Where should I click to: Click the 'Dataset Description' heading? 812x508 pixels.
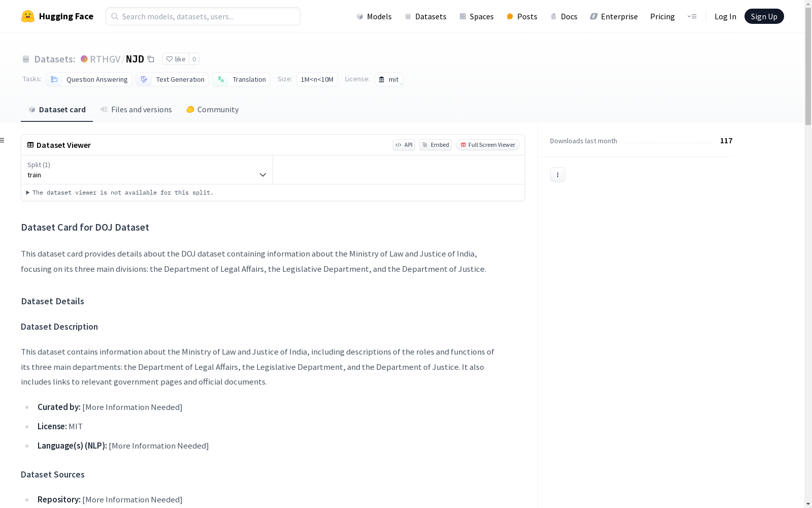tap(59, 327)
